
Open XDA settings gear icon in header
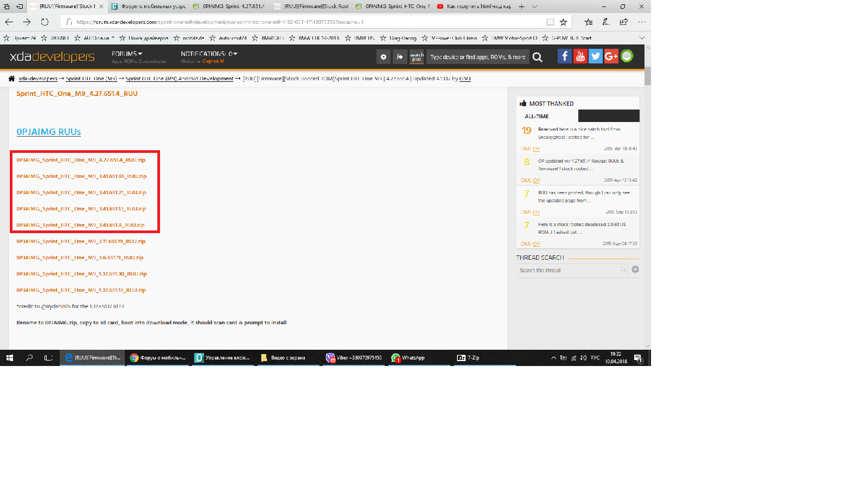click(x=384, y=57)
